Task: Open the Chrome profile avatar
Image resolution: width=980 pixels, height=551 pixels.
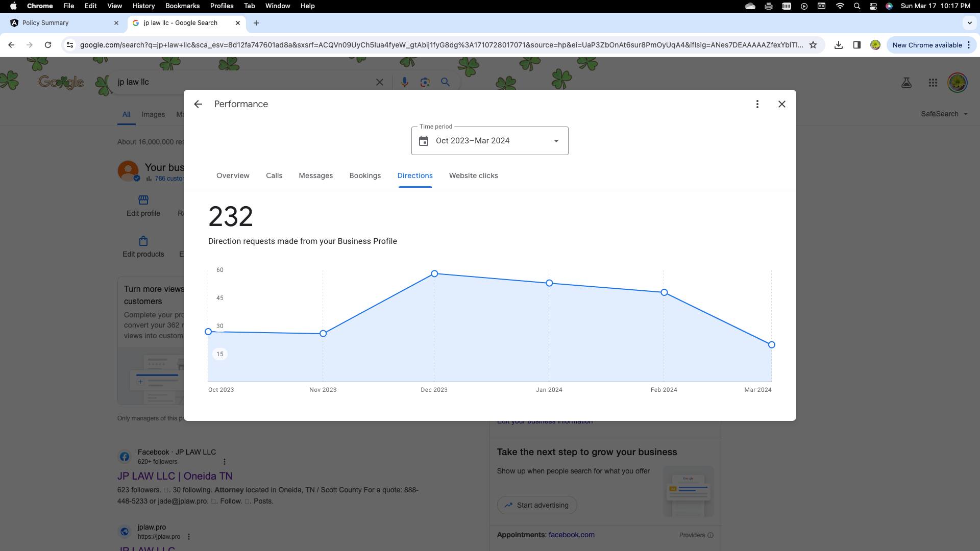Action: pyautogui.click(x=875, y=45)
